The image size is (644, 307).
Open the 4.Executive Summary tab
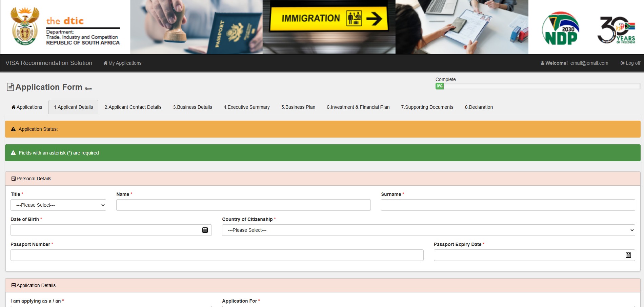pyautogui.click(x=247, y=107)
